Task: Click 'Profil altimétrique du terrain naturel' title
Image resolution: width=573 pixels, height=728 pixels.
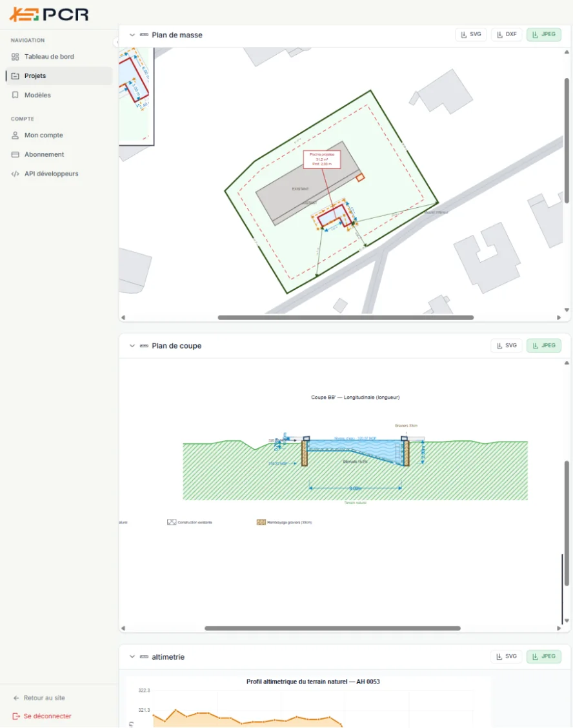Action: (313, 682)
